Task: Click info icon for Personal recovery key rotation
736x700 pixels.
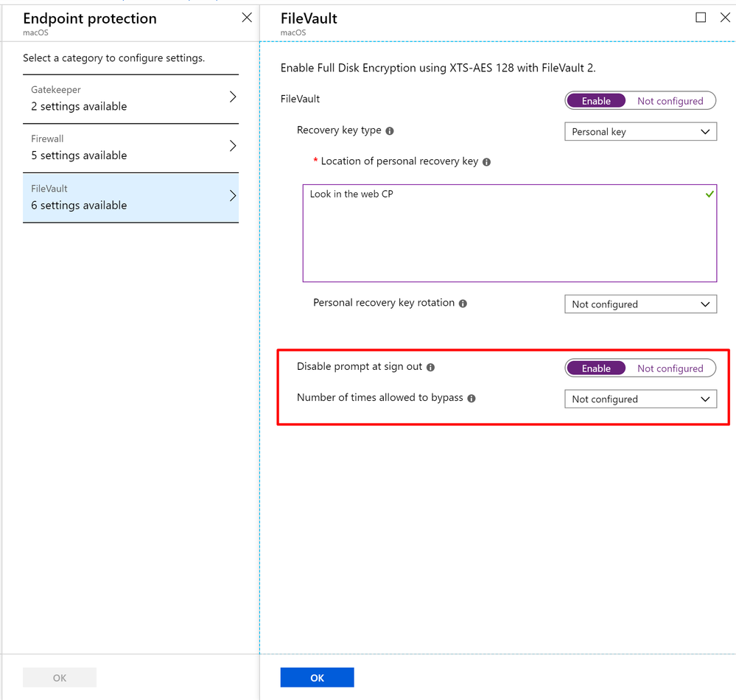Action: [x=463, y=304]
